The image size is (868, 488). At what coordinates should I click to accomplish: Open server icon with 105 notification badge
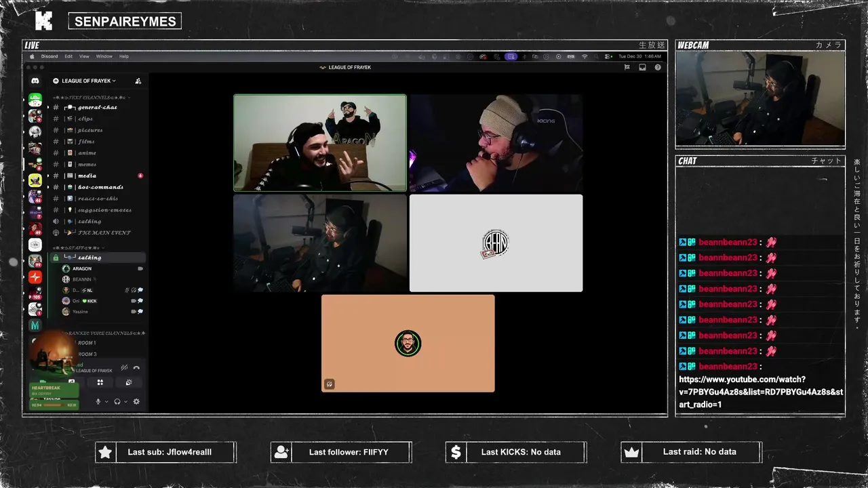(35, 293)
